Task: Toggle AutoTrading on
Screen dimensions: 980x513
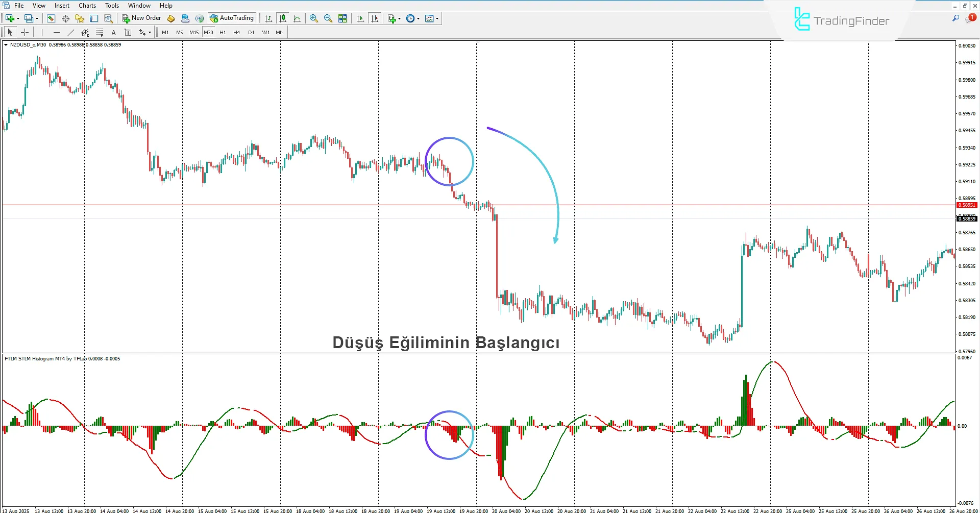Action: (x=232, y=18)
